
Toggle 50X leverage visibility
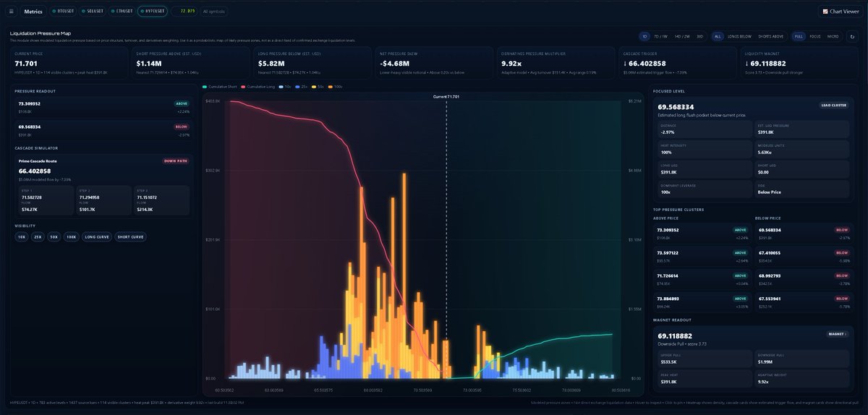[54, 236]
